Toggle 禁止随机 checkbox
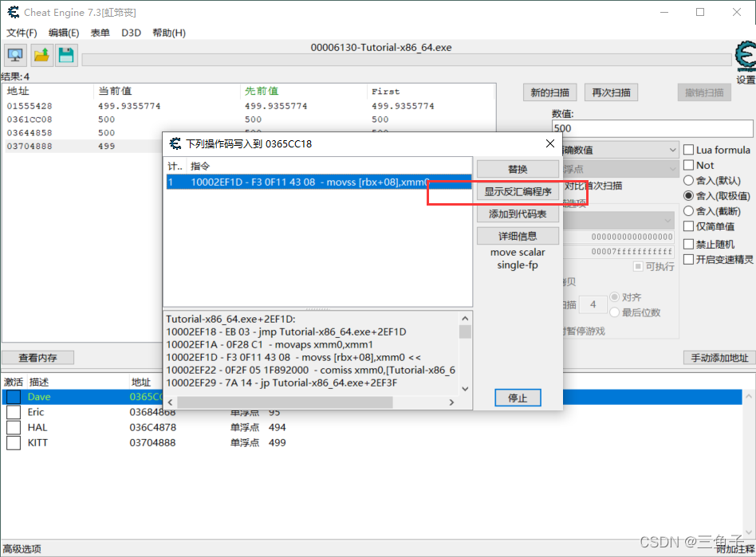The image size is (756, 557). 689,245
